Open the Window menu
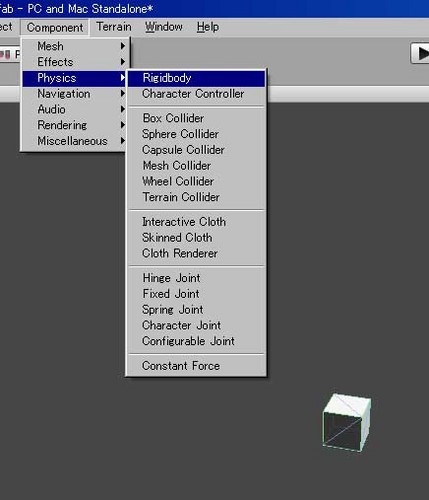Viewport: 429px width, 500px height. [164, 27]
